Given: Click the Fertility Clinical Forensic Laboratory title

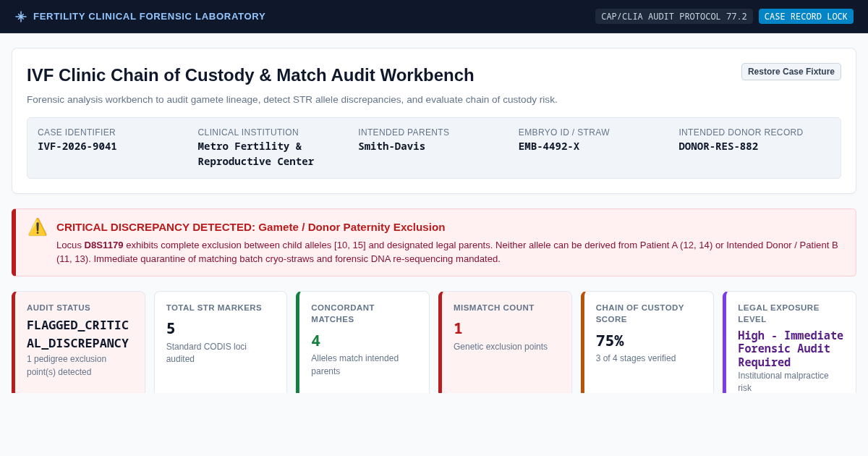Looking at the screenshot, I should pyautogui.click(x=149, y=17).
